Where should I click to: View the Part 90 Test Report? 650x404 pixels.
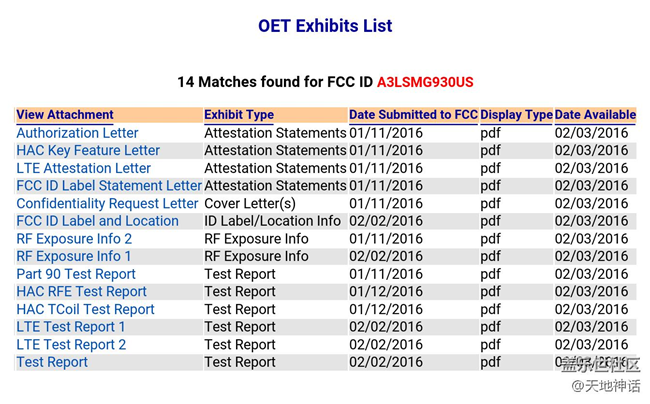pos(76,274)
